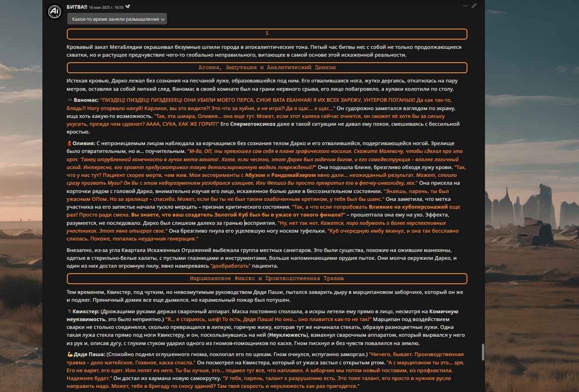Viewport: 579px width, 392px height.
Task: Click the chevron arrow of the reasoning block
Action: pyautogui.click(x=163, y=19)
